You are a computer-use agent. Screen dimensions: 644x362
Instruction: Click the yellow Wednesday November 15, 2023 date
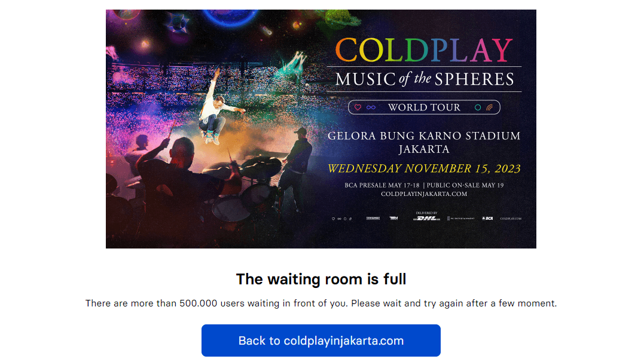pyautogui.click(x=424, y=168)
